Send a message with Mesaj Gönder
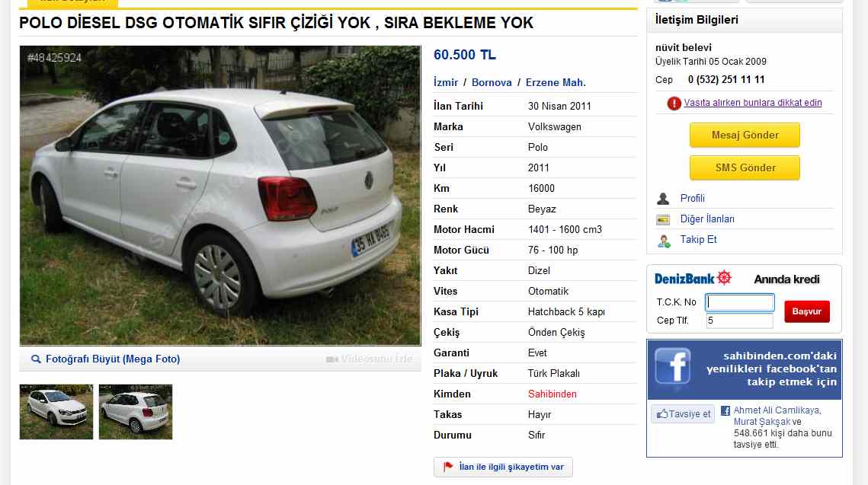Image resolution: width=868 pixels, height=485 pixels. tap(745, 135)
